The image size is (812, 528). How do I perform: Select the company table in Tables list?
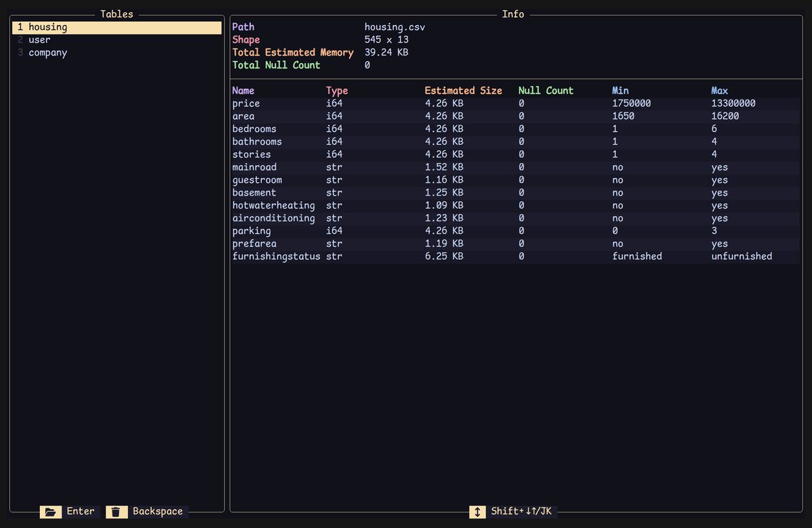tap(117, 53)
